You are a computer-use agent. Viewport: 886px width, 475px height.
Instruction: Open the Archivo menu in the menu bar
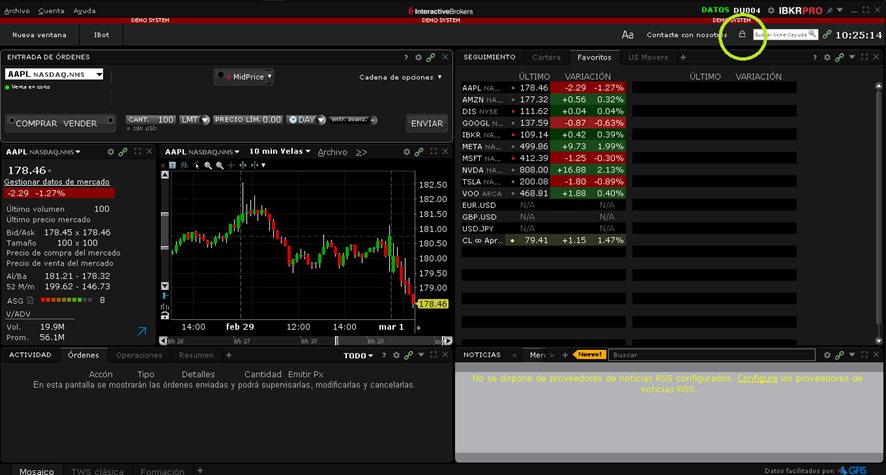(17, 10)
